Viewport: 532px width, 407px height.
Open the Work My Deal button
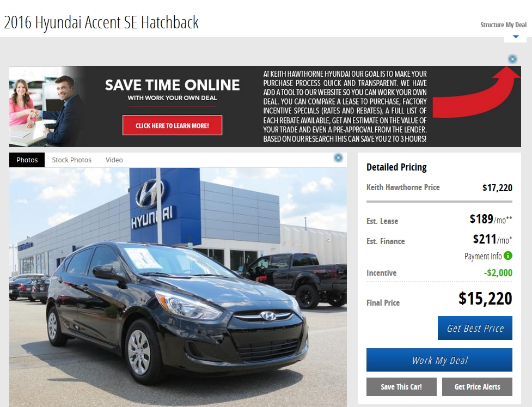point(439,360)
